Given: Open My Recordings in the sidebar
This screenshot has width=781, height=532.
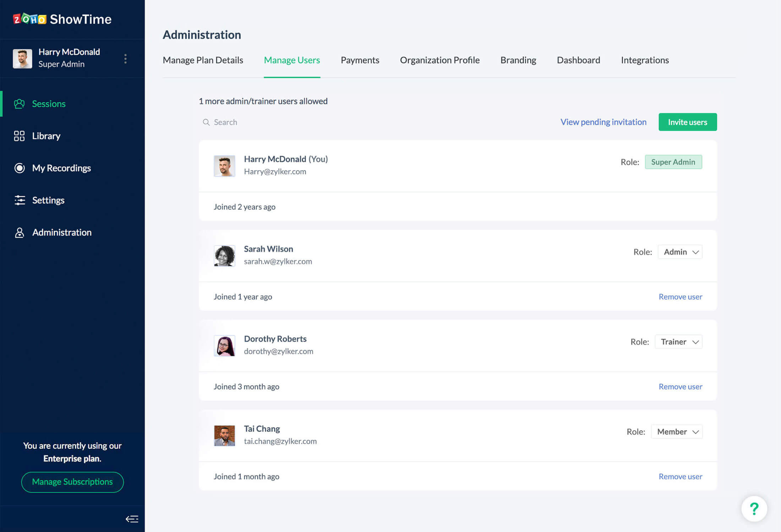Looking at the screenshot, I should (x=72, y=168).
